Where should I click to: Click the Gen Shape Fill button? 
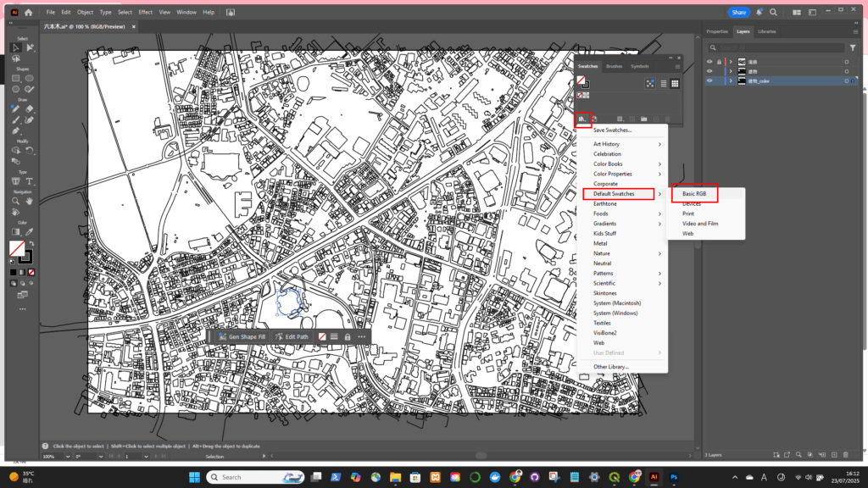241,336
